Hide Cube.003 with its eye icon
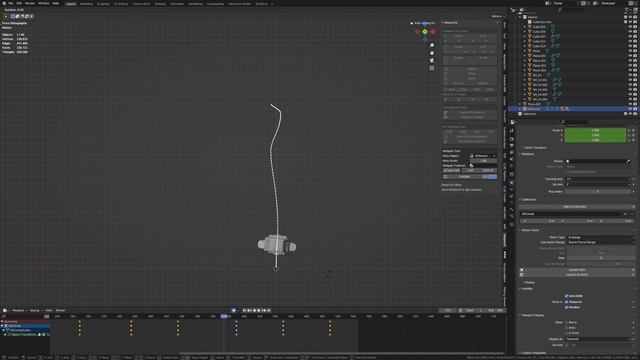This screenshot has width=640, height=360. pos(631,27)
